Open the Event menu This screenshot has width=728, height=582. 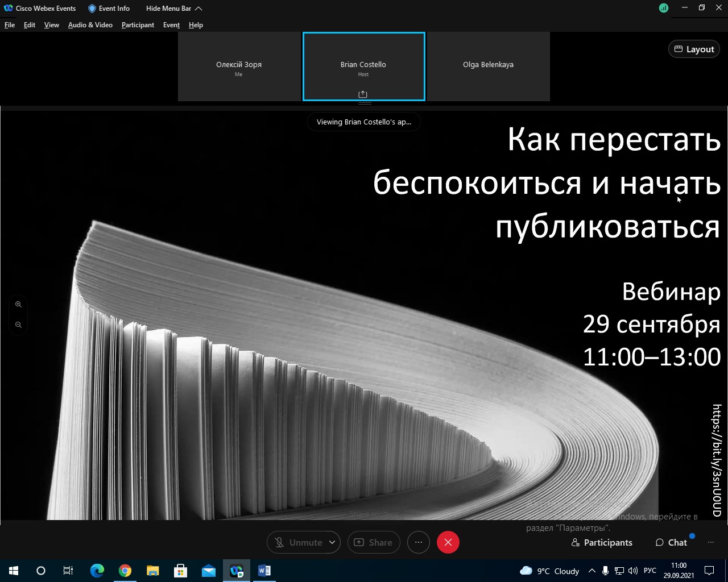click(171, 25)
